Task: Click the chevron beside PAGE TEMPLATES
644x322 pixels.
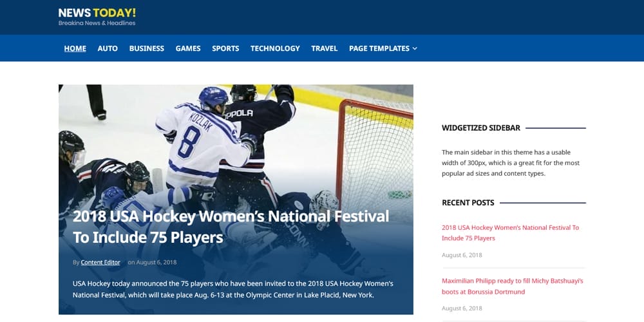Action: click(415, 48)
